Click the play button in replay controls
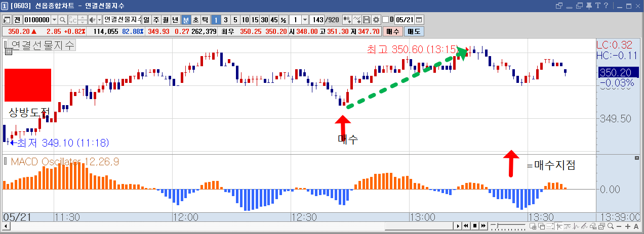The height and width of the screenshot is (234, 644). 458,226
